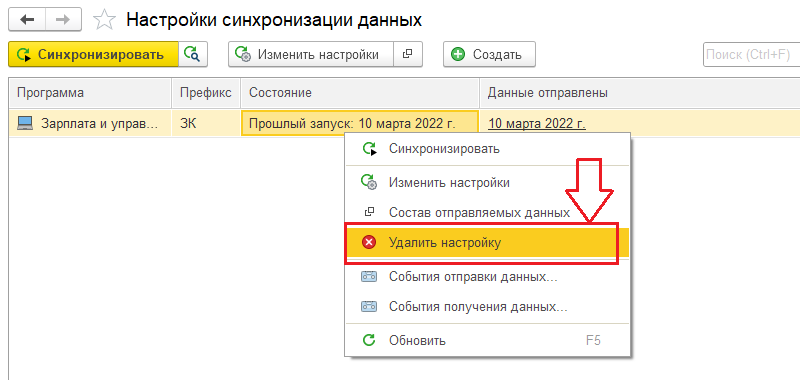Choose Обновить in context menu
This screenshot has width=800, height=380.
488,340
